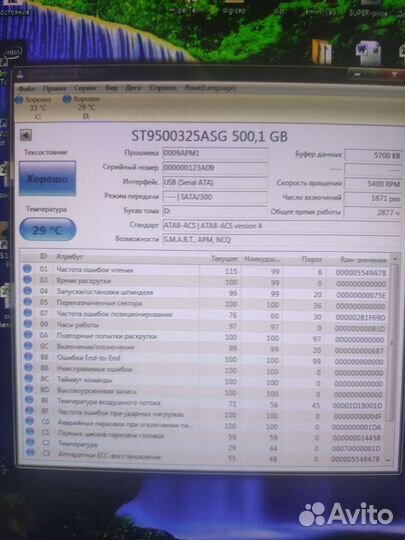Click status circle for attribute BB
Image resolution: width=405 pixels, height=540 pixels.
(29, 367)
